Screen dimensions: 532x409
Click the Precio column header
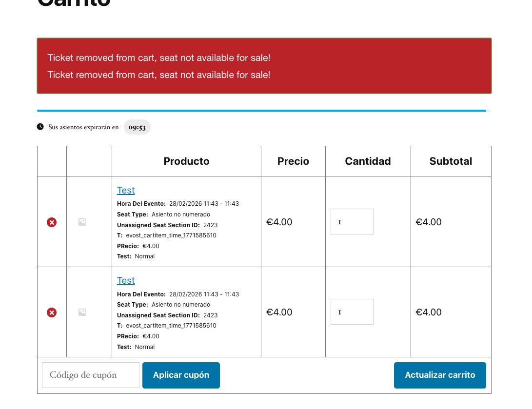[x=293, y=161]
